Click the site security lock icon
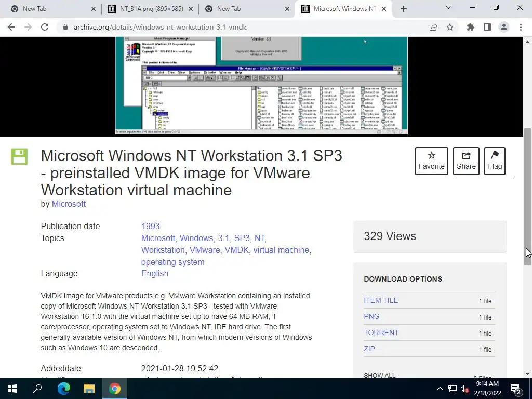This screenshot has height=399, width=532. [x=65, y=27]
